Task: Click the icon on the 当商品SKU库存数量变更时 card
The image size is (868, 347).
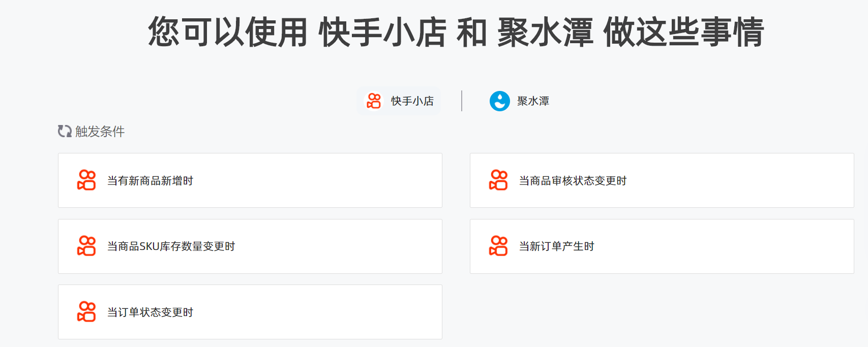Action: pos(86,246)
